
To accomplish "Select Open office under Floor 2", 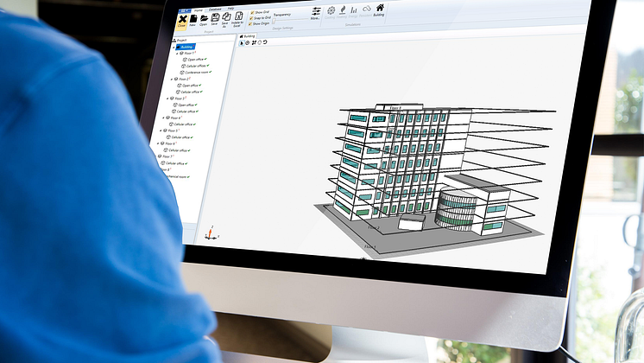I will tap(190, 86).
